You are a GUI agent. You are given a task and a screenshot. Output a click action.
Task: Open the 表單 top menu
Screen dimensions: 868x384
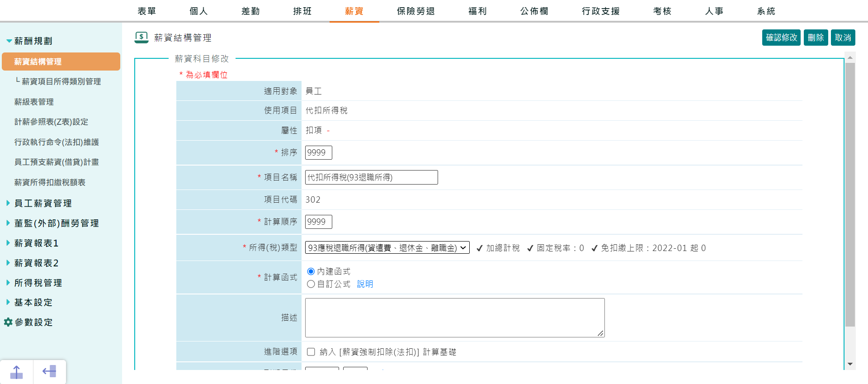(146, 11)
